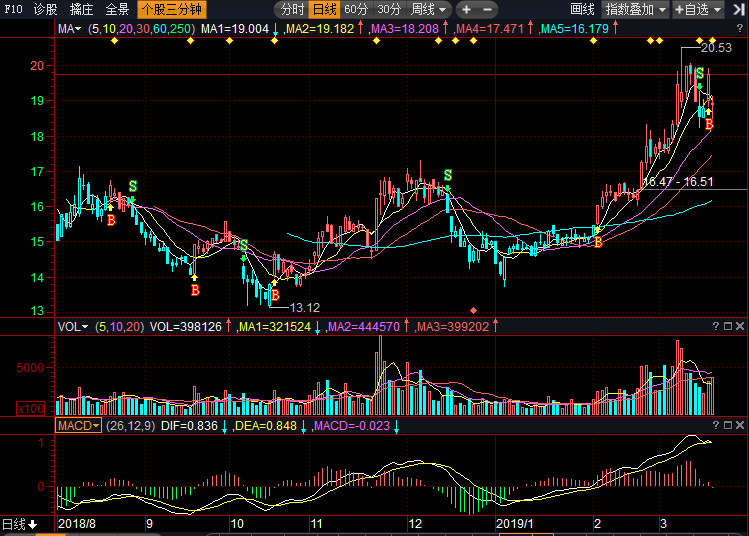Click the +自选 add to watchlist button

point(704,9)
